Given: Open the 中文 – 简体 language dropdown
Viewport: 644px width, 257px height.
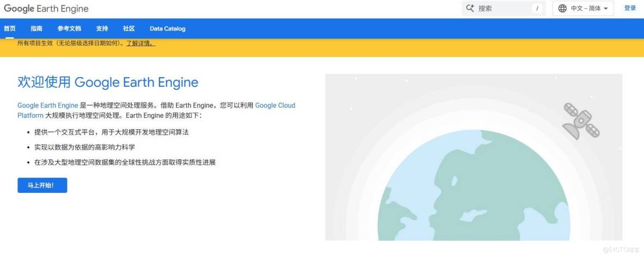Looking at the screenshot, I should 583,8.
